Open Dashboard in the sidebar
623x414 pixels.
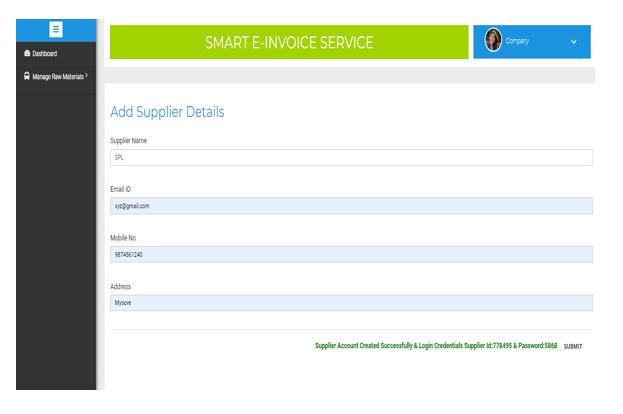click(x=56, y=54)
